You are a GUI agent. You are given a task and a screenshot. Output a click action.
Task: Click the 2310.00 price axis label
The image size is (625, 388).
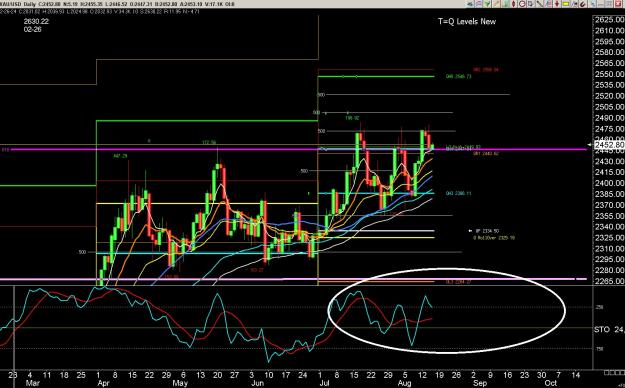[x=609, y=248]
